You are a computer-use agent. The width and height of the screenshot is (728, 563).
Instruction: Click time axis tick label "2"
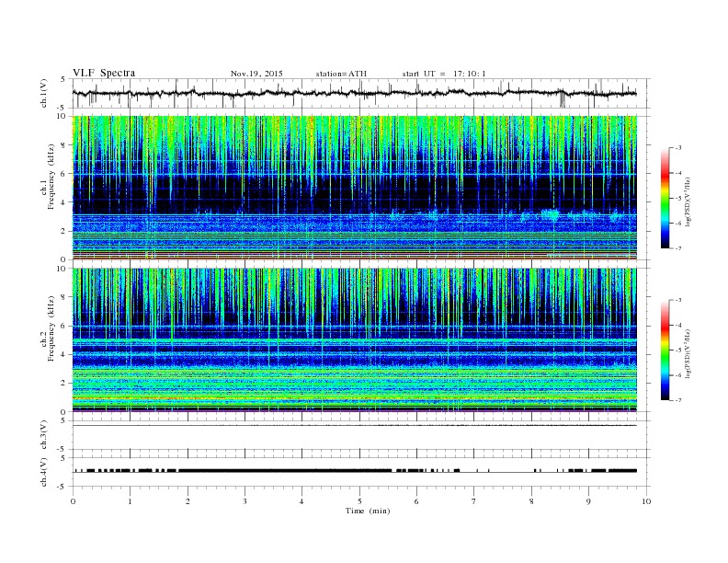[x=188, y=501]
